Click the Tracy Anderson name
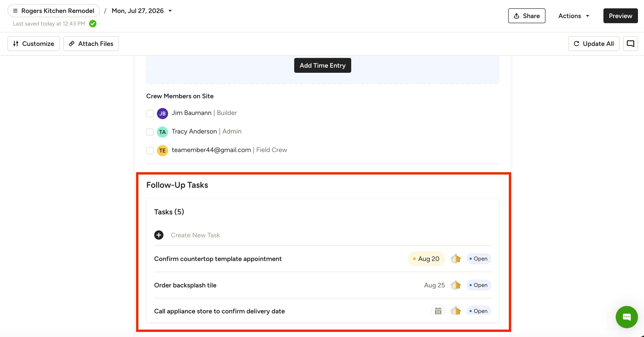The image size is (644, 337). click(x=194, y=131)
